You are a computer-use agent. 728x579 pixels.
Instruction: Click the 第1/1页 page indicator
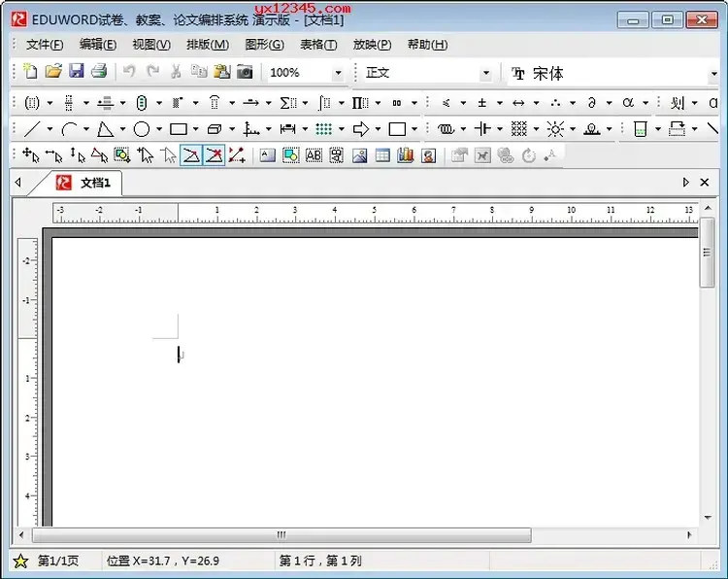[x=58, y=561]
